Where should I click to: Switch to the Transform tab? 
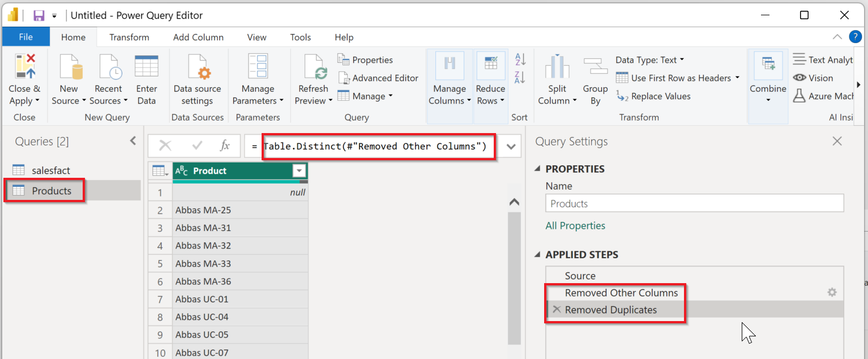tap(129, 37)
